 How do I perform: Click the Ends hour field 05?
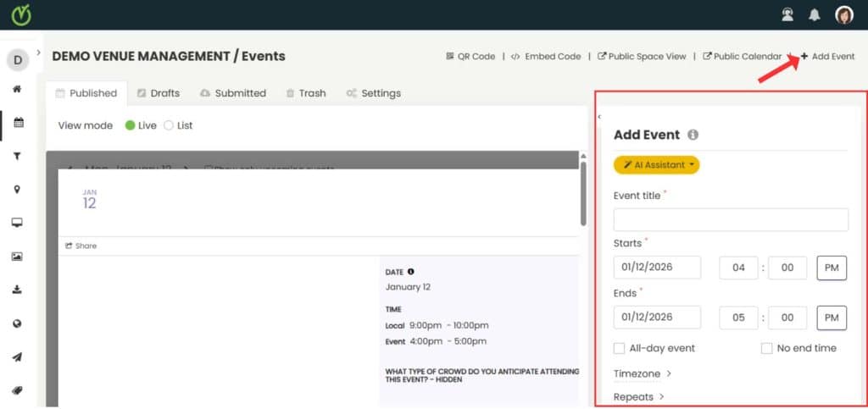(738, 318)
